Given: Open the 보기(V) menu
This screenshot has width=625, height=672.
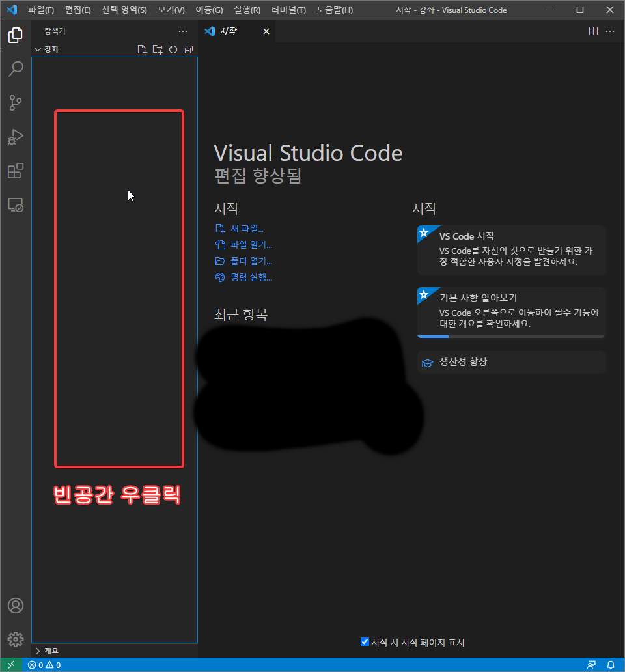Looking at the screenshot, I should tap(171, 10).
